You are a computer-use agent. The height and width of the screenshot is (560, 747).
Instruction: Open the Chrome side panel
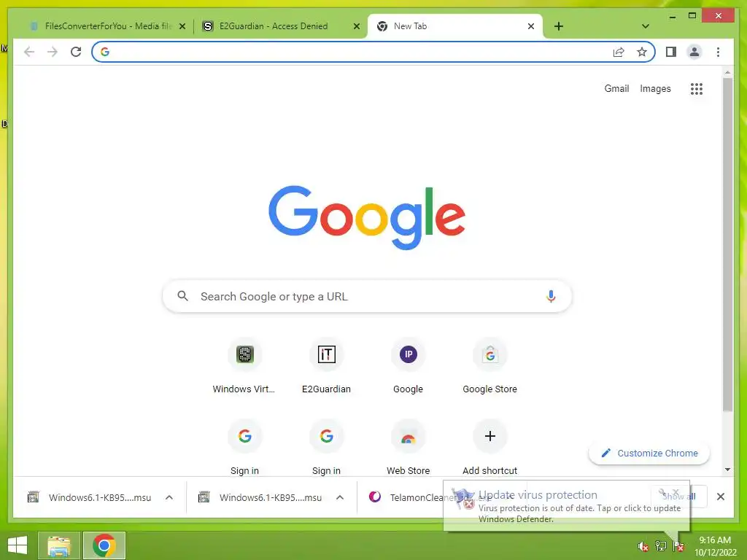pos(671,52)
